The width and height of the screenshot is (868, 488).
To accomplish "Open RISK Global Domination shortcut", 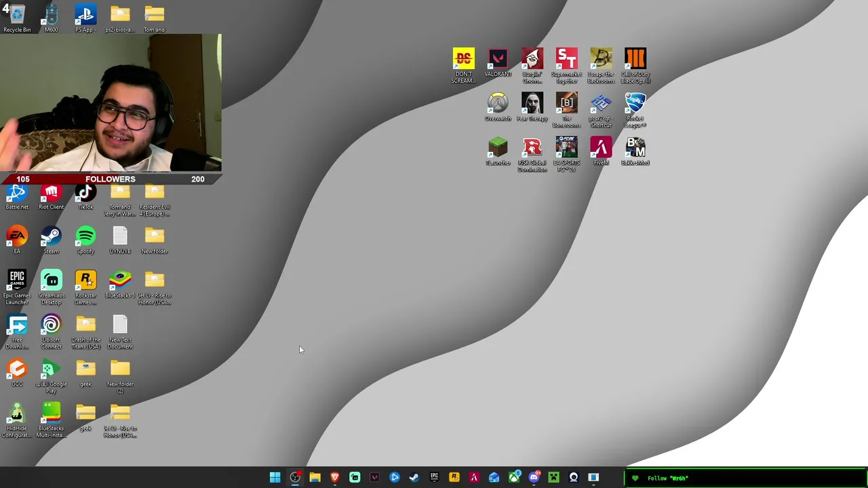I will coord(532,155).
